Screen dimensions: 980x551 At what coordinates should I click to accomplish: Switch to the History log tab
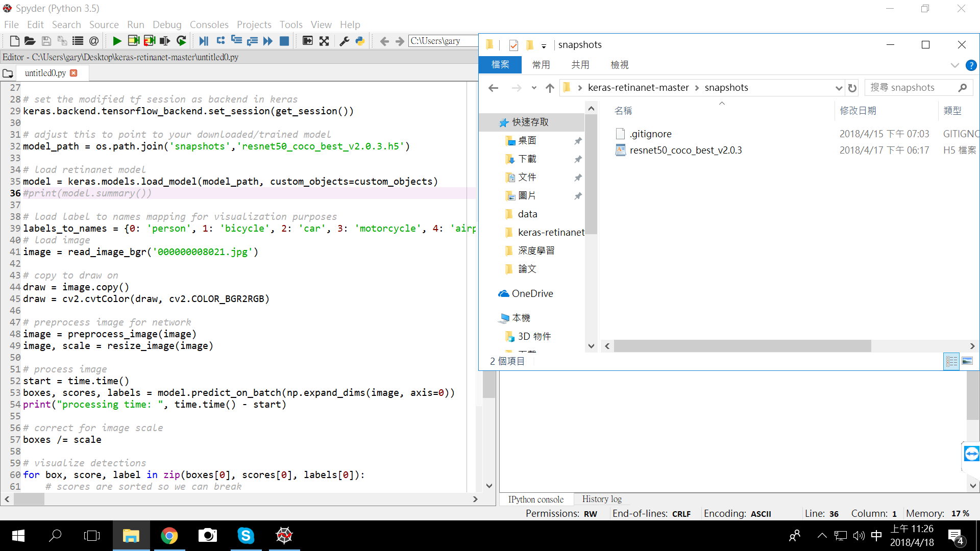coord(602,499)
